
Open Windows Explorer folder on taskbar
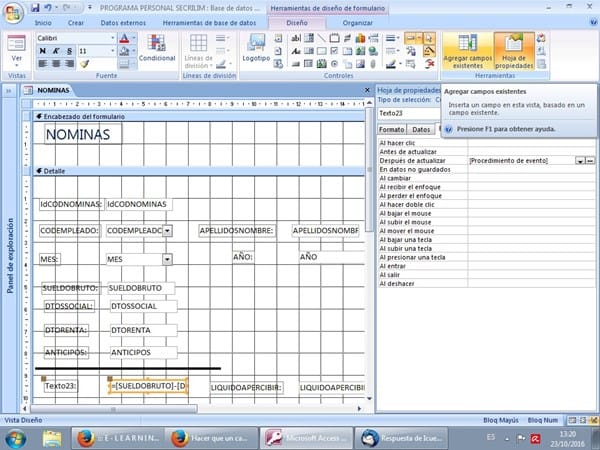coord(52,439)
